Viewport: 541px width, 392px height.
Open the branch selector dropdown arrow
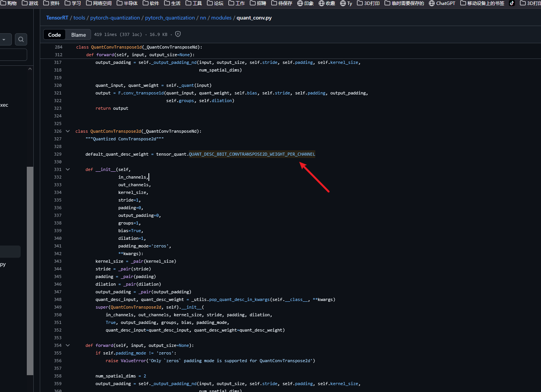(4, 39)
